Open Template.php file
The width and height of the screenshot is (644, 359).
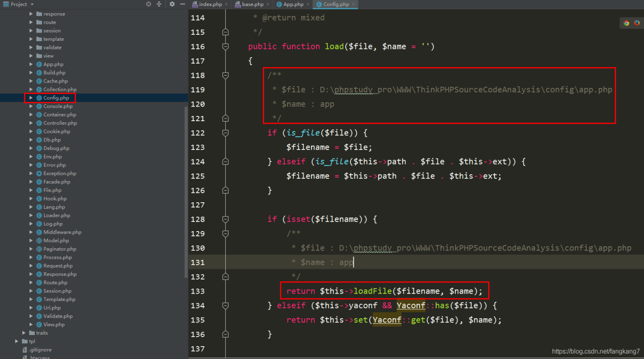(59, 299)
